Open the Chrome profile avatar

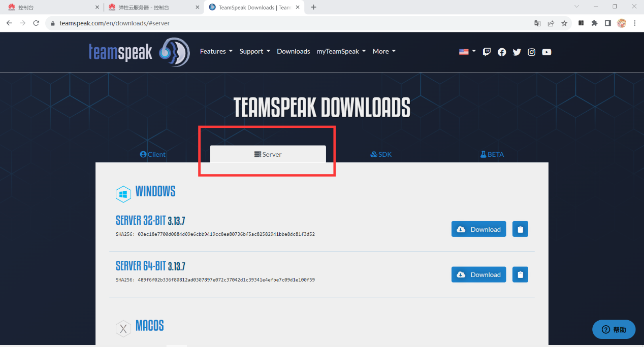pos(622,23)
